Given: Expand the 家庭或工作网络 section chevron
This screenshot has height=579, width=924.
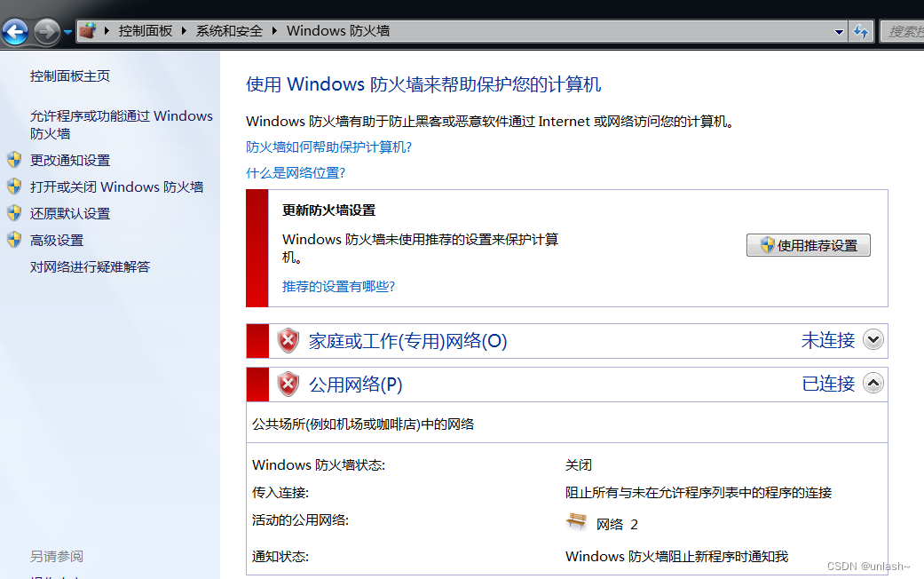Looking at the screenshot, I should click(x=873, y=339).
